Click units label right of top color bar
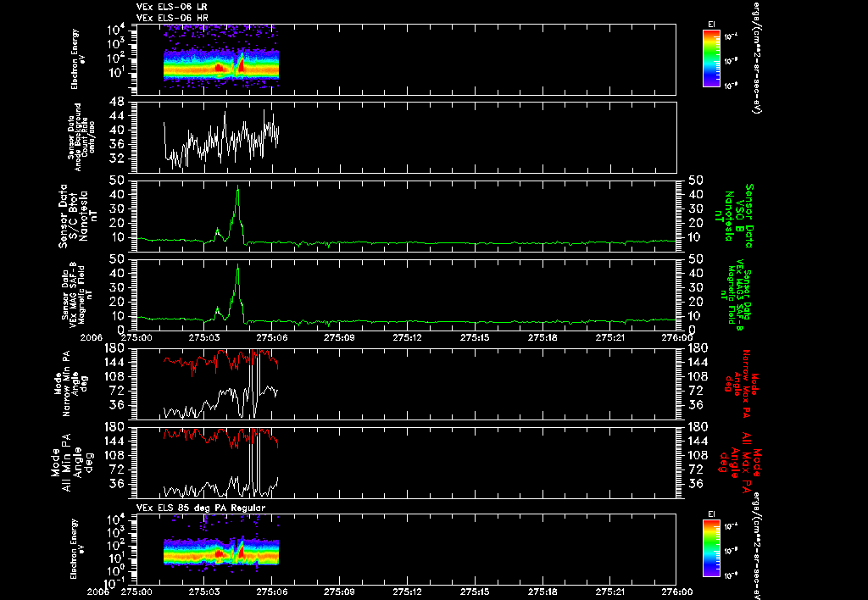 click(756, 58)
